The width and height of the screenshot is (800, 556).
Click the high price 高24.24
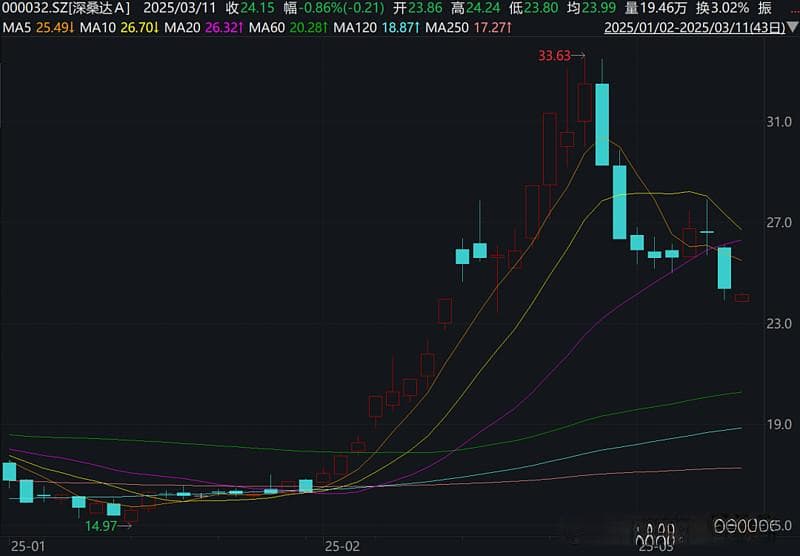tap(476, 8)
